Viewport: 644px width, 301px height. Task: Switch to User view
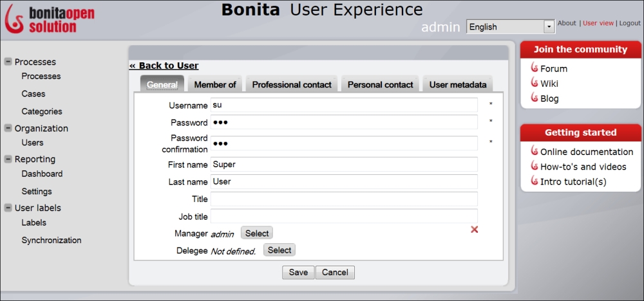click(598, 23)
